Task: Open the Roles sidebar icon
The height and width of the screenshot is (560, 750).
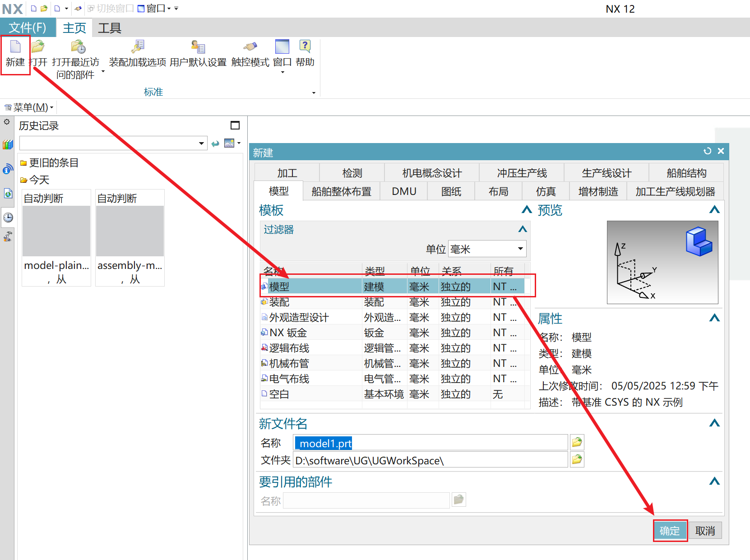Action: click(8, 236)
